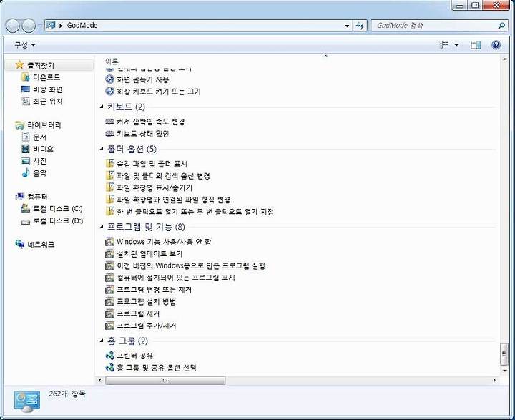The height and width of the screenshot is (420, 515).
Task: Click the change view icon
Action: tap(444, 44)
